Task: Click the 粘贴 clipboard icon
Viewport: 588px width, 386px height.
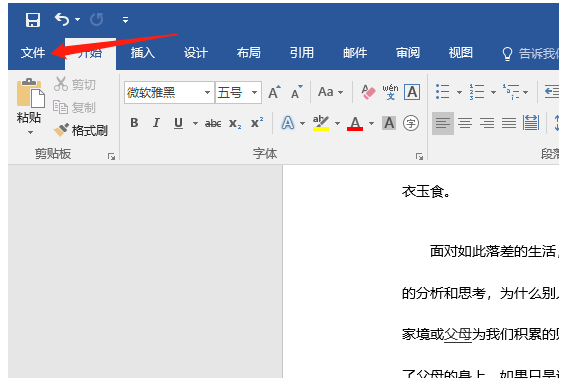Action: pos(30,93)
